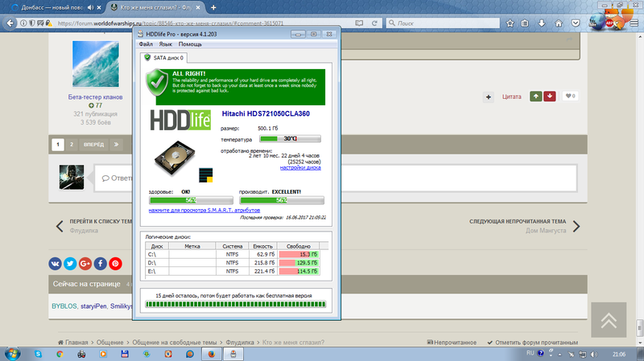Click the hard drive image in HDDlife
This screenshot has height=361, width=644.
(x=175, y=158)
